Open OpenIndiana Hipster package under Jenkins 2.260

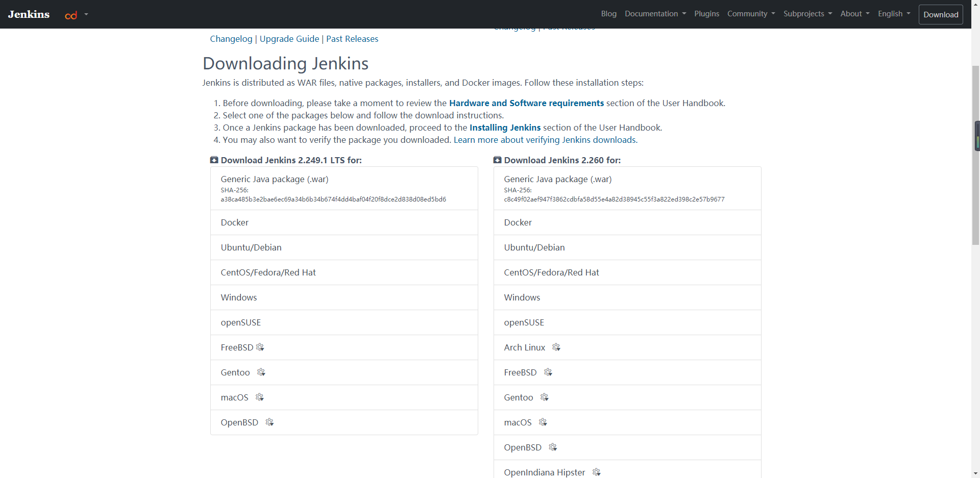pos(627,469)
